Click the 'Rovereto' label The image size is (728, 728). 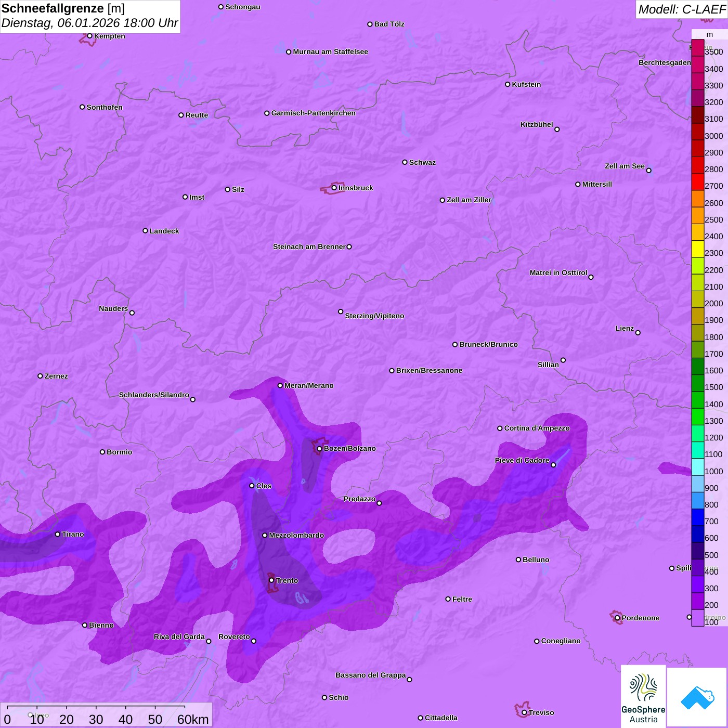pos(234,636)
